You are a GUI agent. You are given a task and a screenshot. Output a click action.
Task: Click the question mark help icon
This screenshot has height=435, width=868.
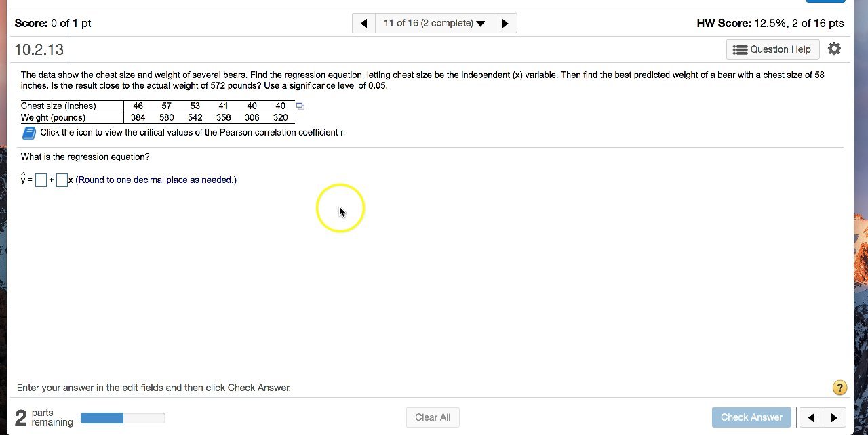coord(840,388)
